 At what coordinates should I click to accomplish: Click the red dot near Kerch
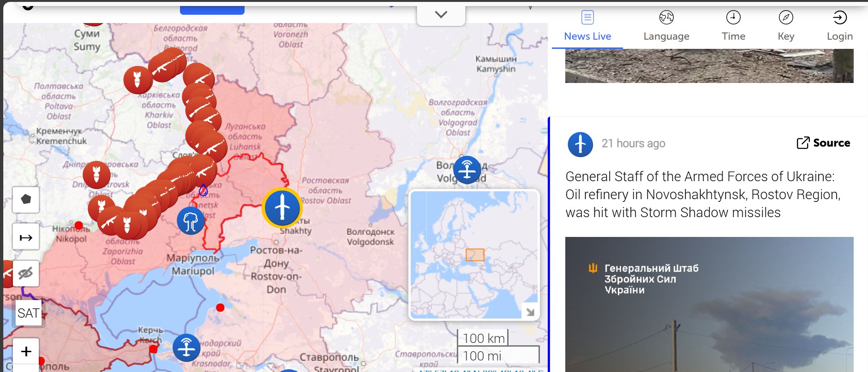153,349
